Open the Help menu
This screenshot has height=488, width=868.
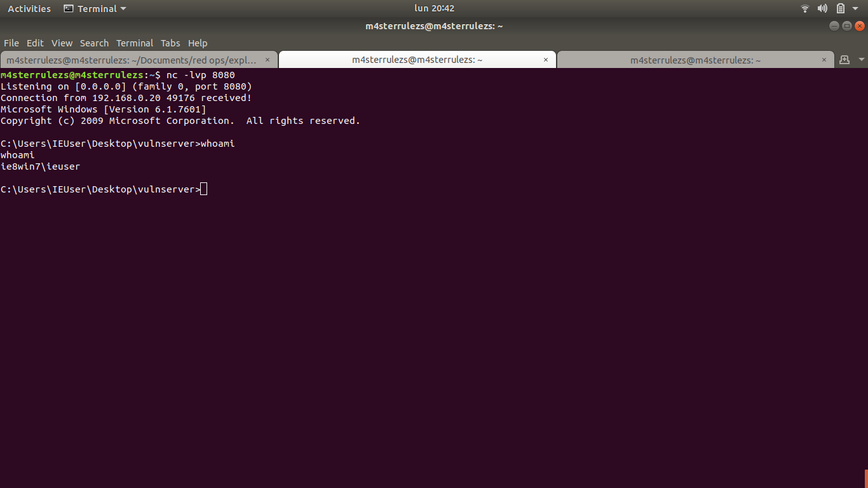198,43
